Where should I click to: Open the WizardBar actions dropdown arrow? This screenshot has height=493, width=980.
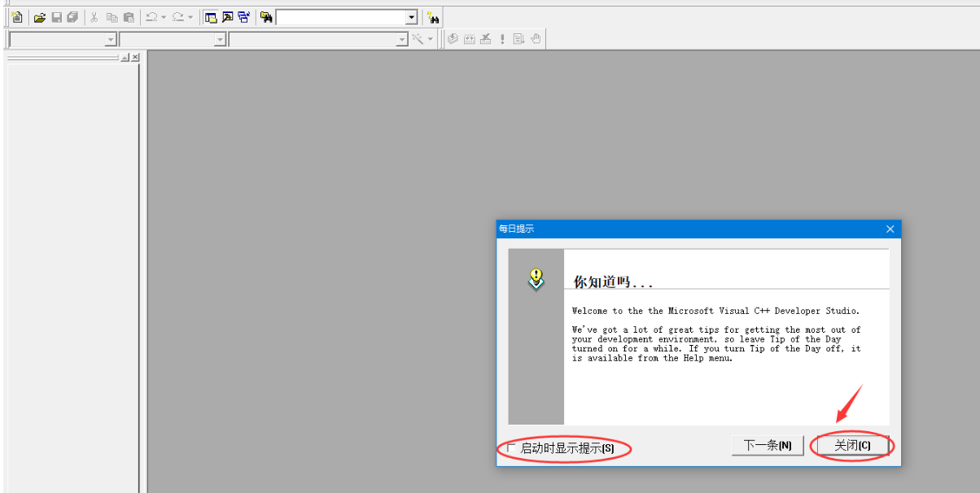pyautogui.click(x=431, y=39)
